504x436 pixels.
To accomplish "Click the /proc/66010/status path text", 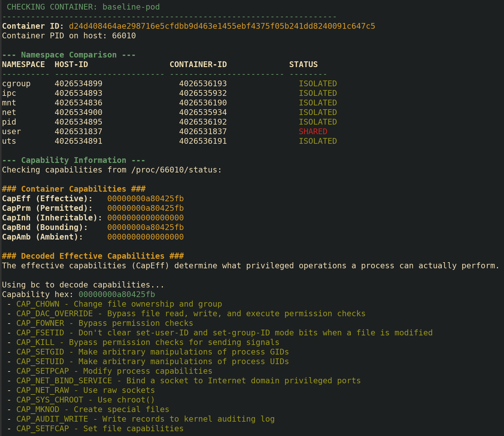I will (176, 170).
